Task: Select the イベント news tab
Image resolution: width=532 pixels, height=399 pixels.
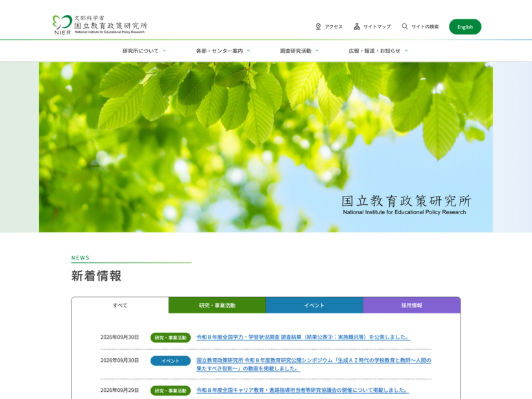Action: pos(315,306)
